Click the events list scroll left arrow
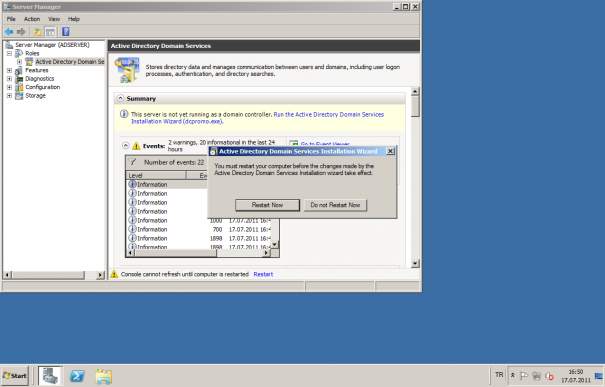Image resolution: width=605 pixels, height=387 pixels. point(130,253)
